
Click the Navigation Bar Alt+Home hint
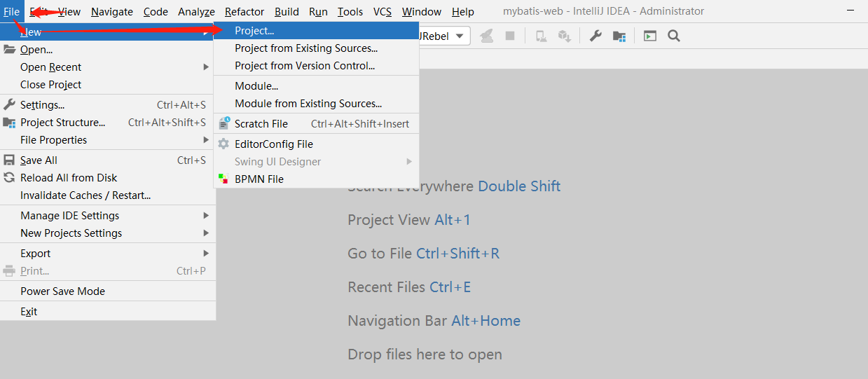click(x=434, y=321)
